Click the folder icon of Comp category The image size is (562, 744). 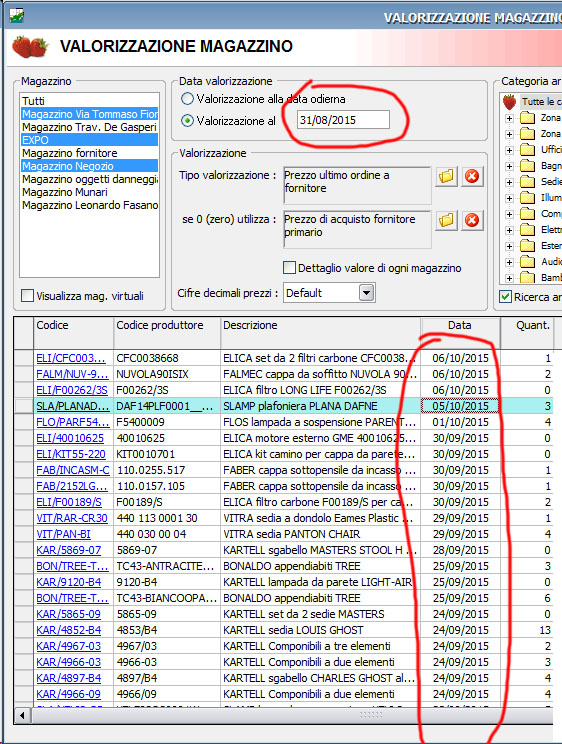tap(527, 214)
